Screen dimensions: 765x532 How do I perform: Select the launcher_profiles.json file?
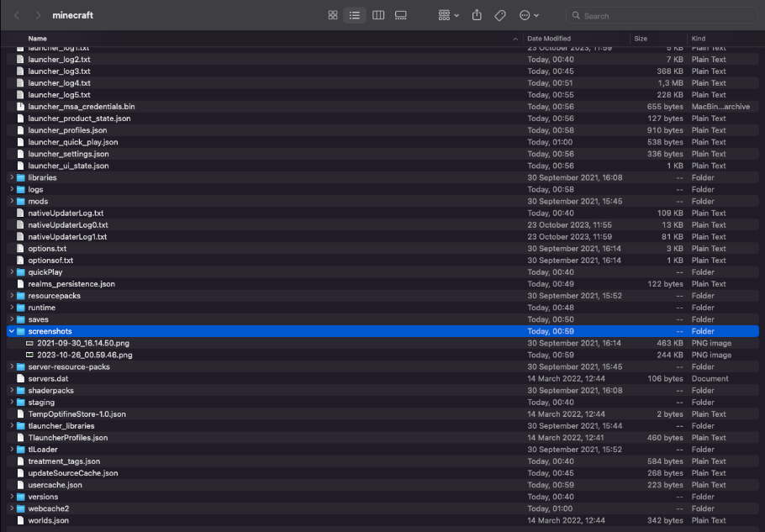click(x=382, y=130)
